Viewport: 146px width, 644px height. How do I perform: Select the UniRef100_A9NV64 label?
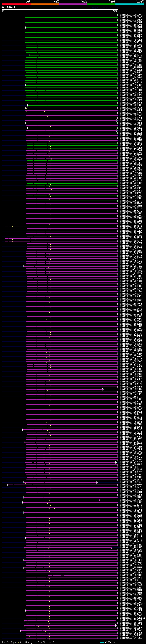(x=131, y=70)
